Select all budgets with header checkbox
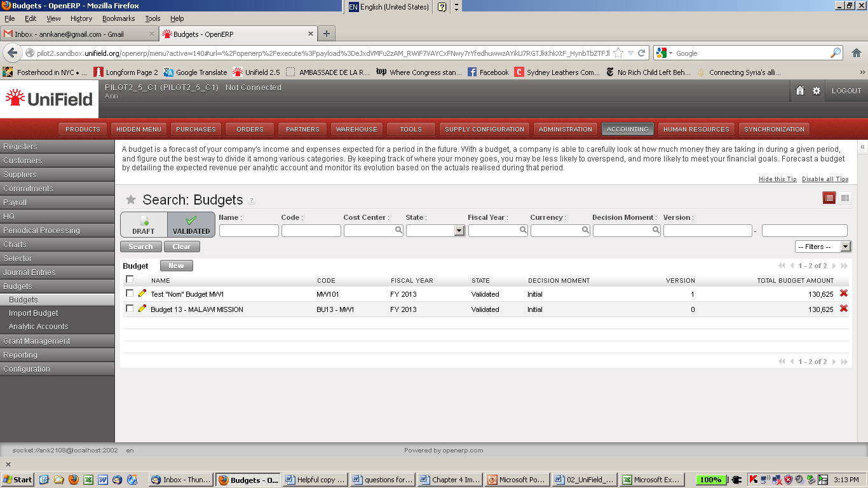868x488 pixels. pyautogui.click(x=130, y=280)
